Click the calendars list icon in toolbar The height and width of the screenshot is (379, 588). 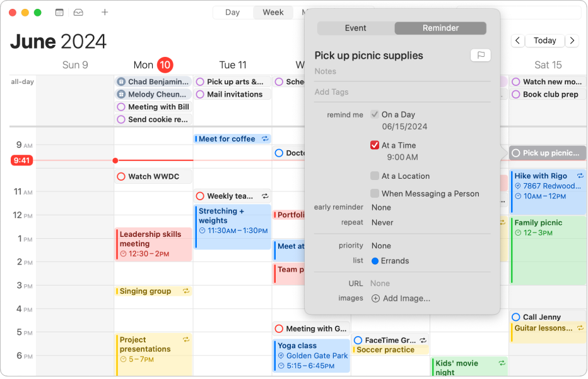pyautogui.click(x=59, y=12)
